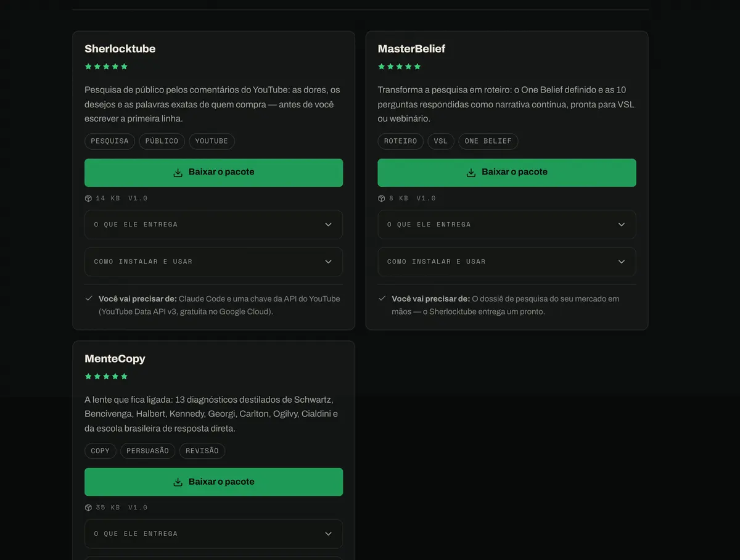
Task: Click the download icon on MenteCopy's button
Action: point(178,482)
